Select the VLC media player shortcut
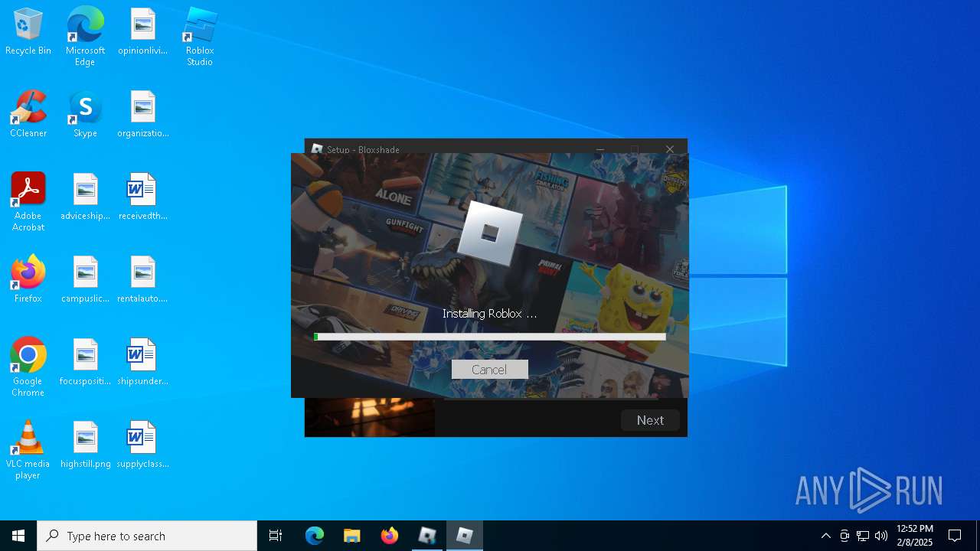 click(x=28, y=449)
